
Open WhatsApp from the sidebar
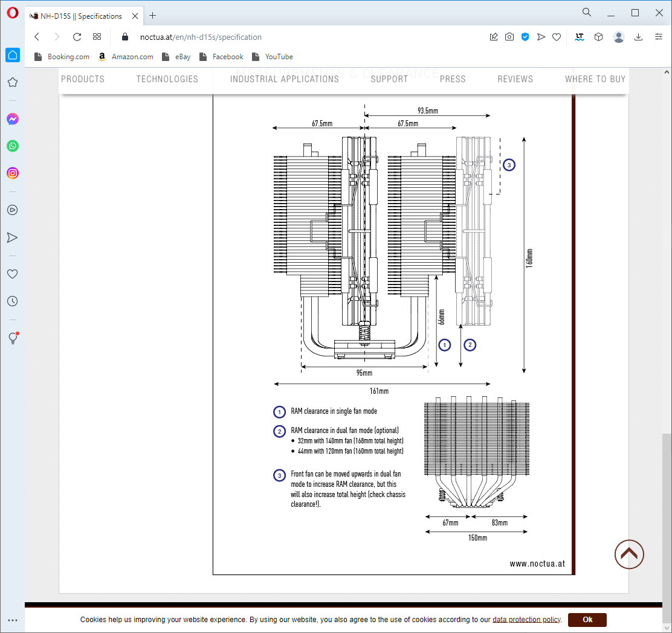pos(12,146)
